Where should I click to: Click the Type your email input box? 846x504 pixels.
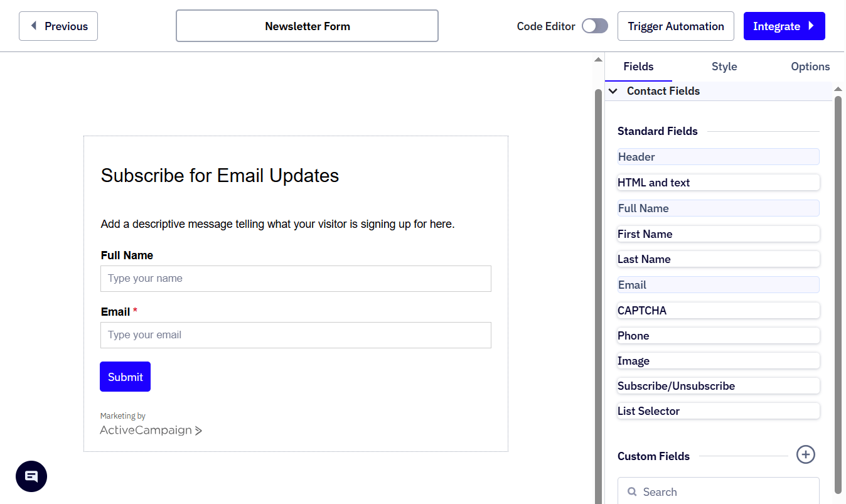296,335
